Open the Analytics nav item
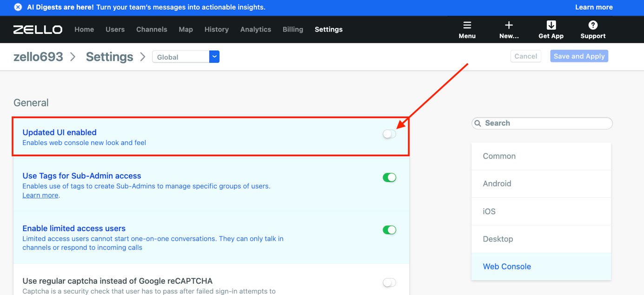 pyautogui.click(x=256, y=29)
